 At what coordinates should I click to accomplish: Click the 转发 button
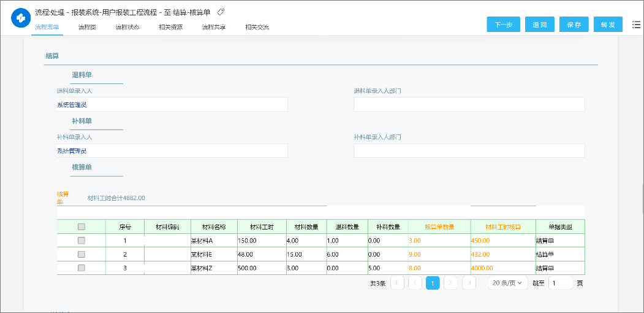608,25
